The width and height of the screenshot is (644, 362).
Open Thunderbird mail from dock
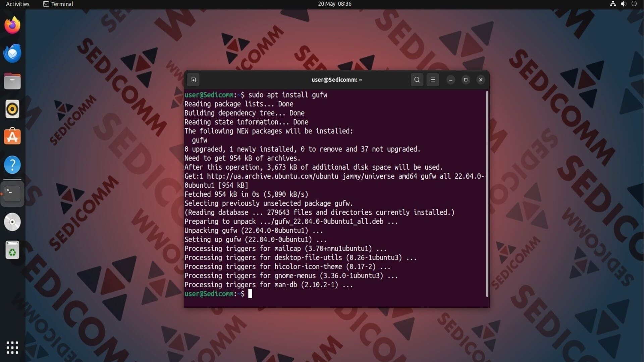point(12,53)
